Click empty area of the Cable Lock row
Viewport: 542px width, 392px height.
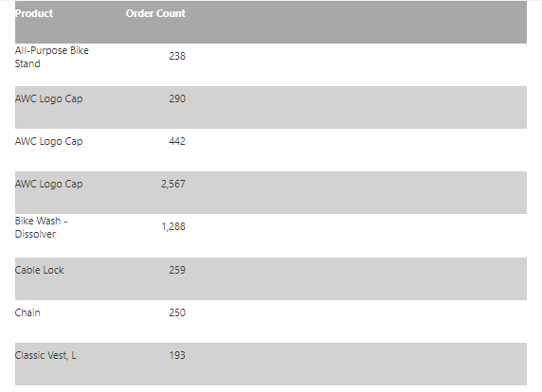tap(356, 278)
